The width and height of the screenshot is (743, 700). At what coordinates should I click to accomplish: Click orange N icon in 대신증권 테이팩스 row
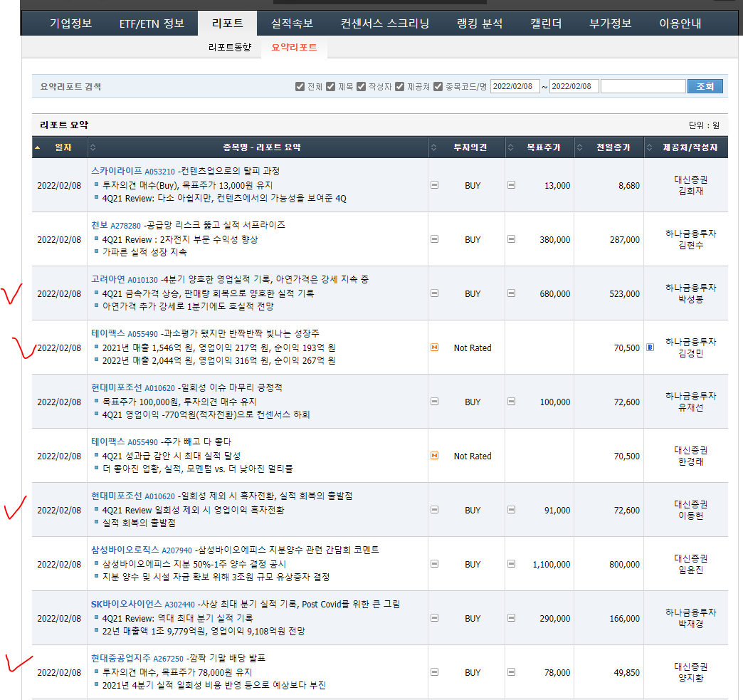coord(435,455)
